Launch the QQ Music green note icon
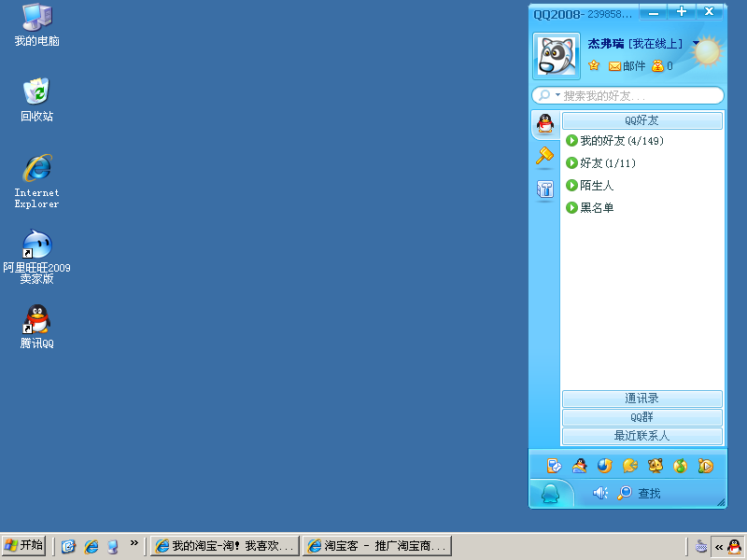The height and width of the screenshot is (560, 747). 681,465
